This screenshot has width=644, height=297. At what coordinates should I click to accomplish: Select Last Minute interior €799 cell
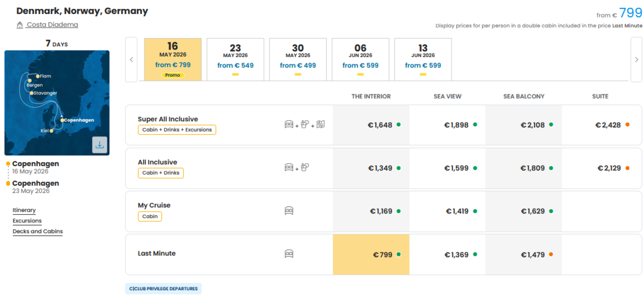[371, 255]
